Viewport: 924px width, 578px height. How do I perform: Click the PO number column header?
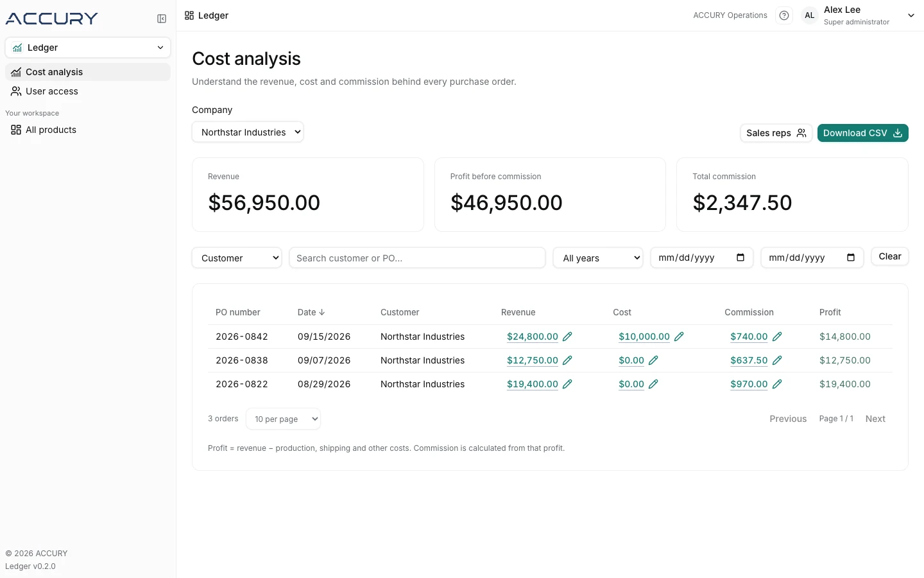pos(238,312)
